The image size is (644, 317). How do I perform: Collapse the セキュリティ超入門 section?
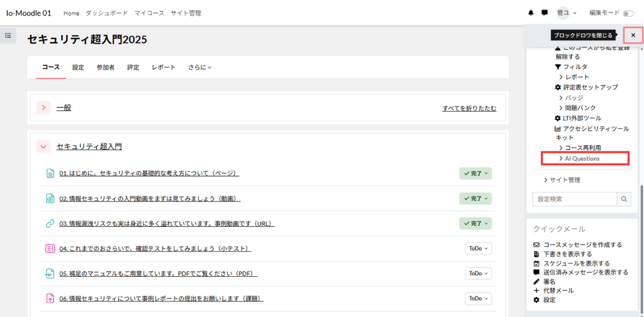(43, 146)
